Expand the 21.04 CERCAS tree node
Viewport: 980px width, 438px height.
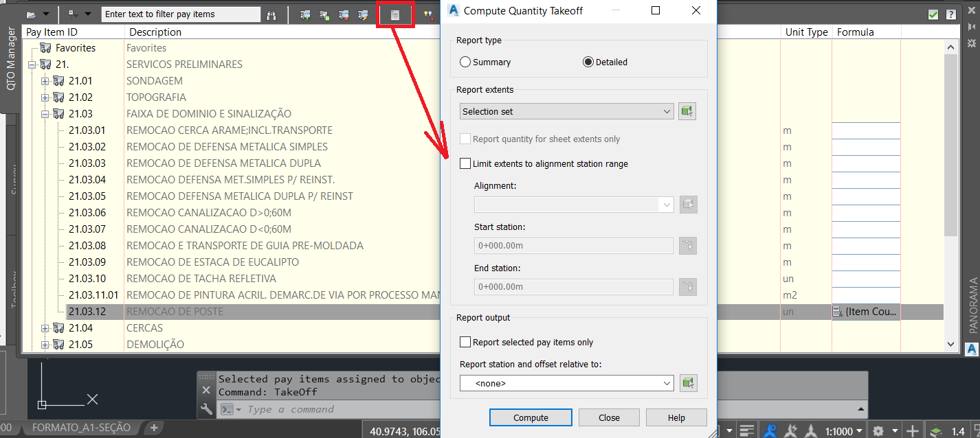tap(45, 328)
